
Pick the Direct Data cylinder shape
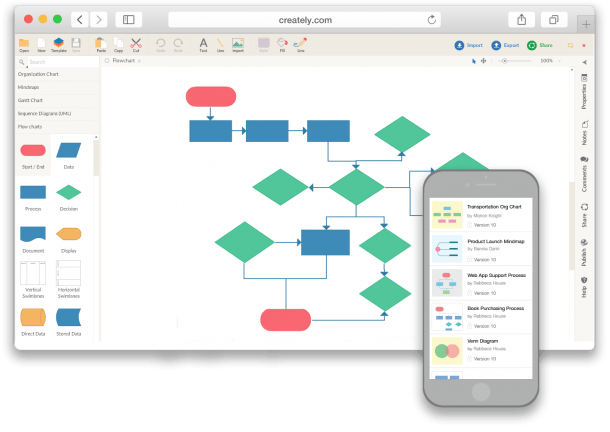pos(33,317)
